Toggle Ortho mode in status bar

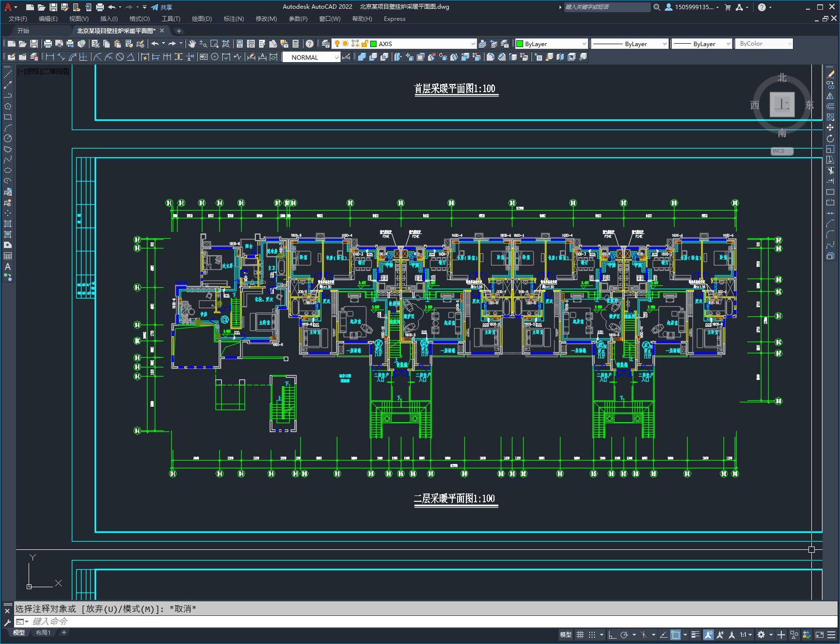[x=612, y=634]
